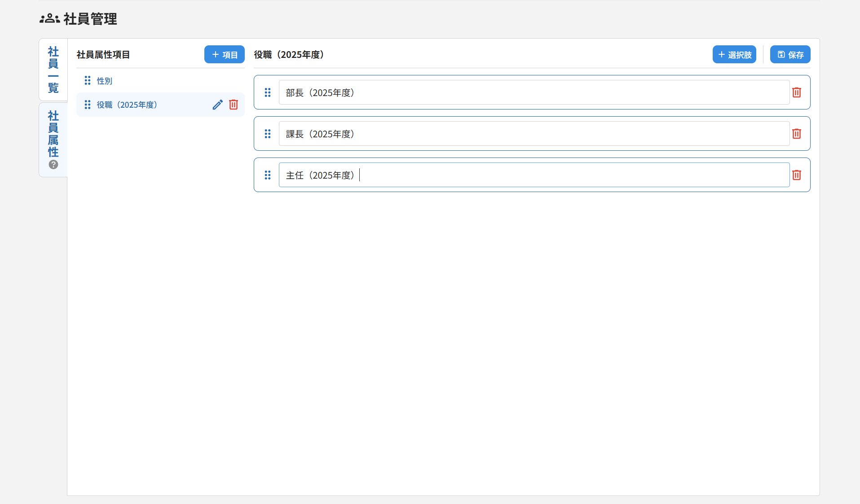Add a new attribute with ＋項目 button
Viewport: 860px width, 504px height.
tap(224, 54)
